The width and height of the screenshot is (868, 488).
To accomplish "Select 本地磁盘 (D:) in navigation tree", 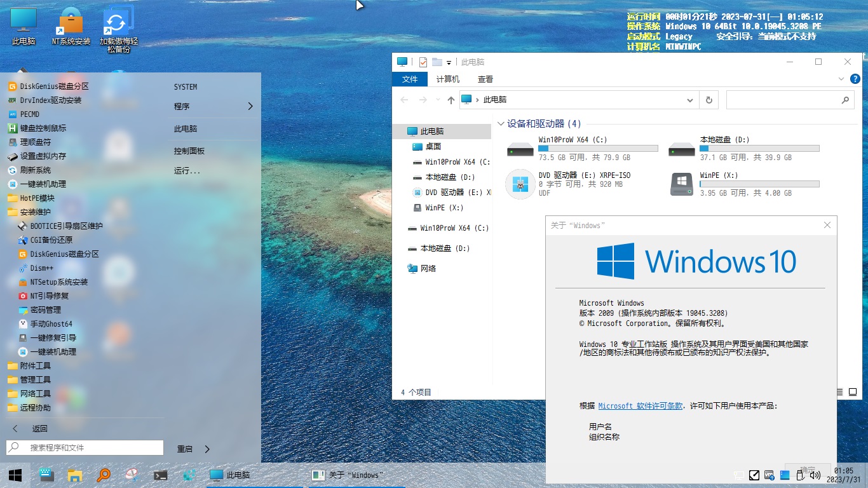I will [450, 177].
